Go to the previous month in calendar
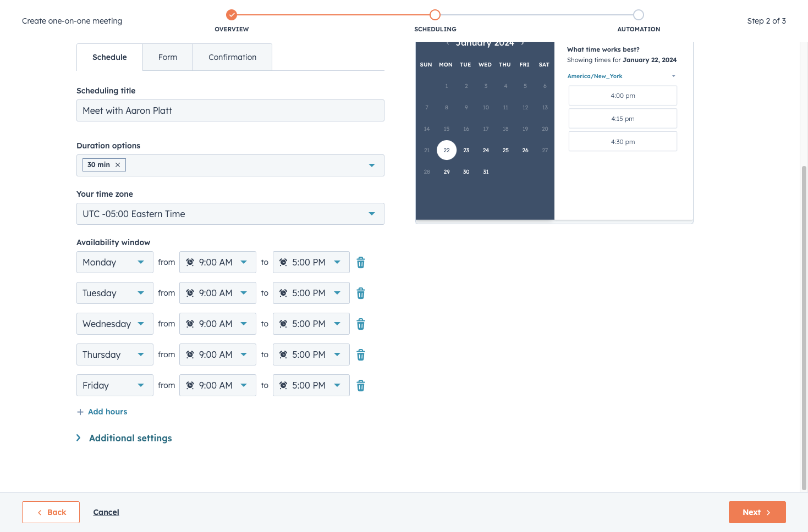This screenshot has height=532, width=808. (x=448, y=43)
